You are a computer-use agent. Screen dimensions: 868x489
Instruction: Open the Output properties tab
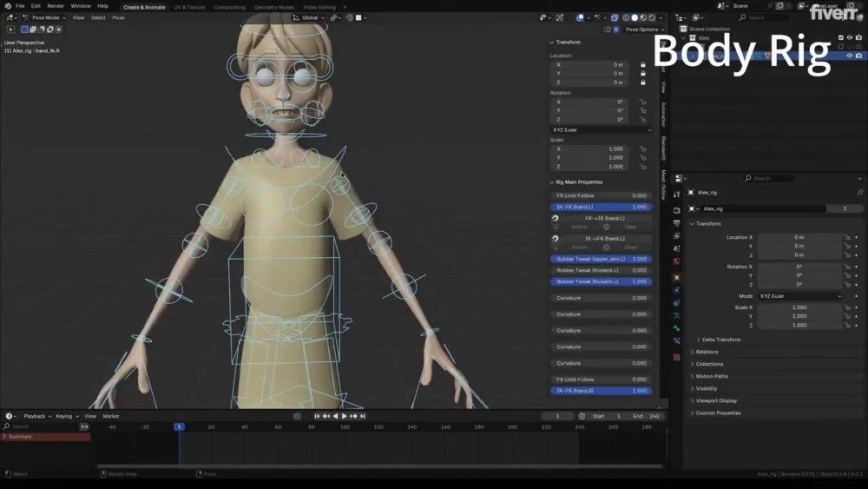(676, 224)
